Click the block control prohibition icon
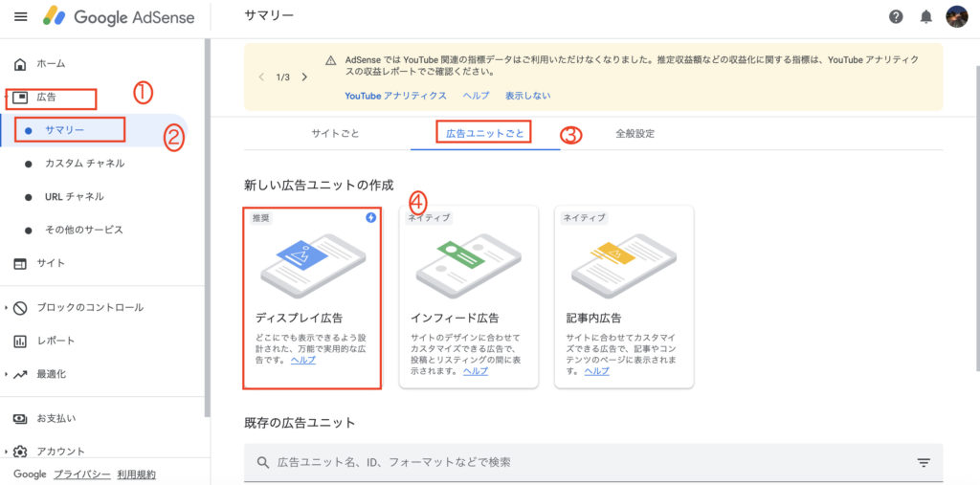980x485 pixels. [x=21, y=308]
